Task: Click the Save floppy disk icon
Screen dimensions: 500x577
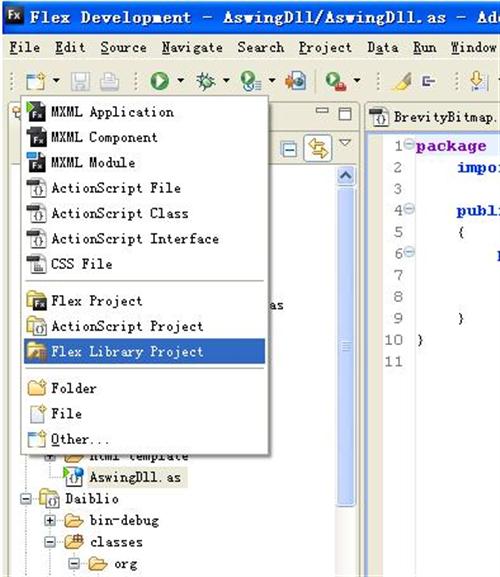Action: pyautogui.click(x=80, y=81)
